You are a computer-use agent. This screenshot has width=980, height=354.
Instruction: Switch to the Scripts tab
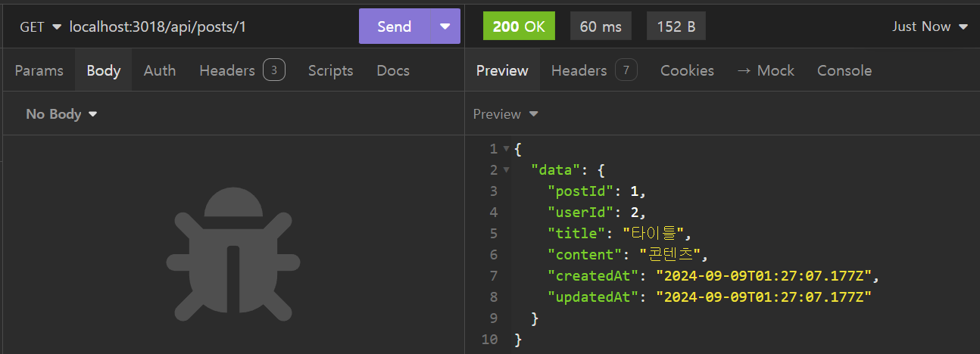(x=330, y=70)
